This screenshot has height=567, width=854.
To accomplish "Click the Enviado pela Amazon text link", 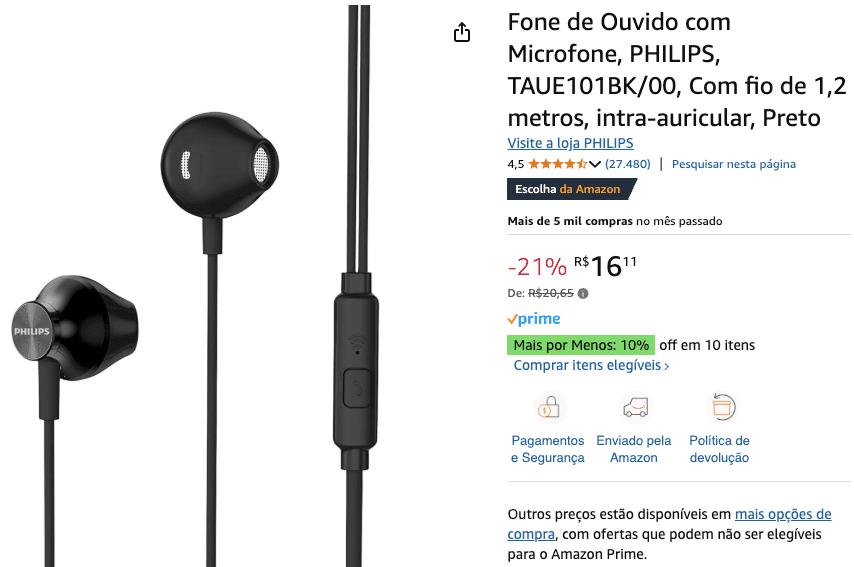I will [633, 449].
